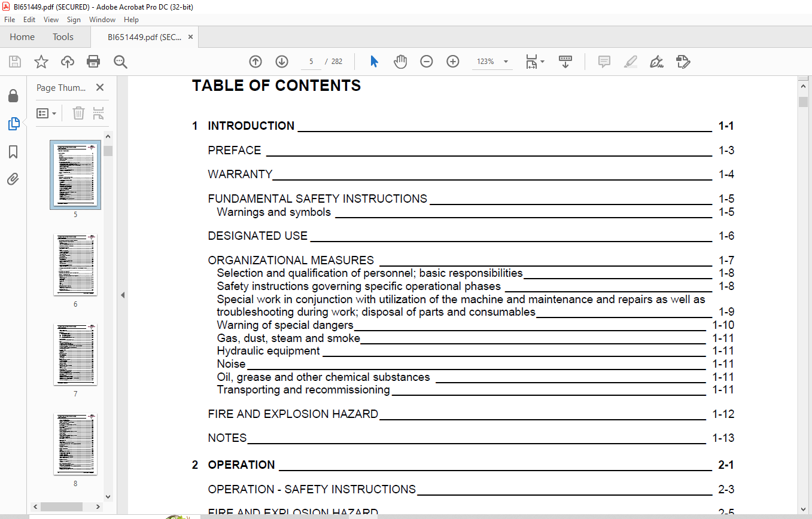Select the highlight text pen icon
The height and width of the screenshot is (519, 812).
(631, 62)
